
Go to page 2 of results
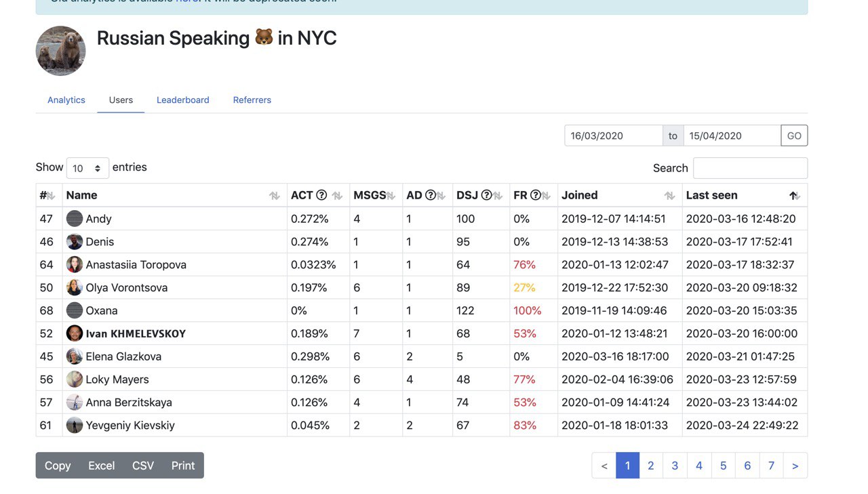651,466
